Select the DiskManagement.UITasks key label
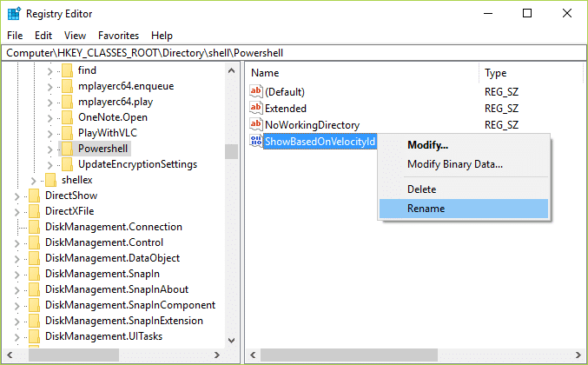 [104, 336]
